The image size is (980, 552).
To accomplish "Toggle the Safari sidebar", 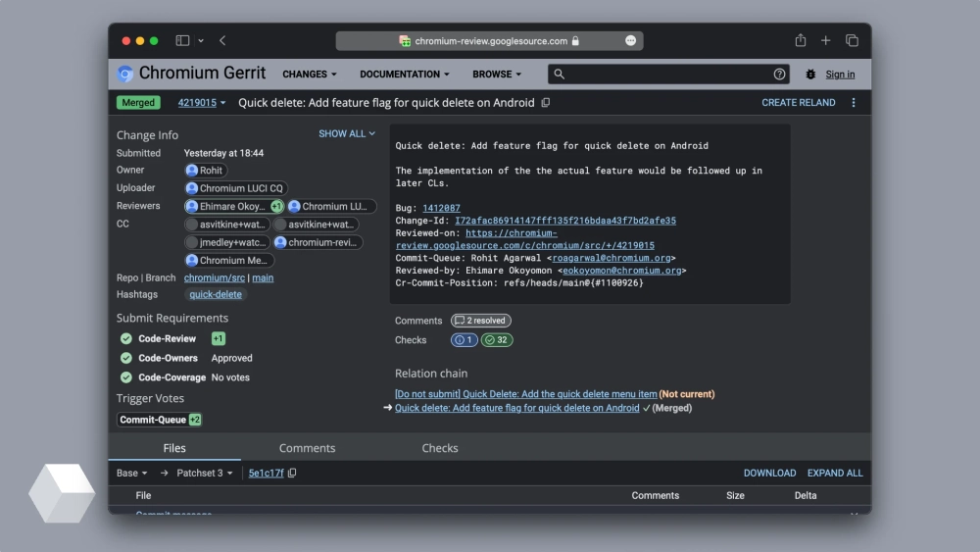I will coord(182,41).
